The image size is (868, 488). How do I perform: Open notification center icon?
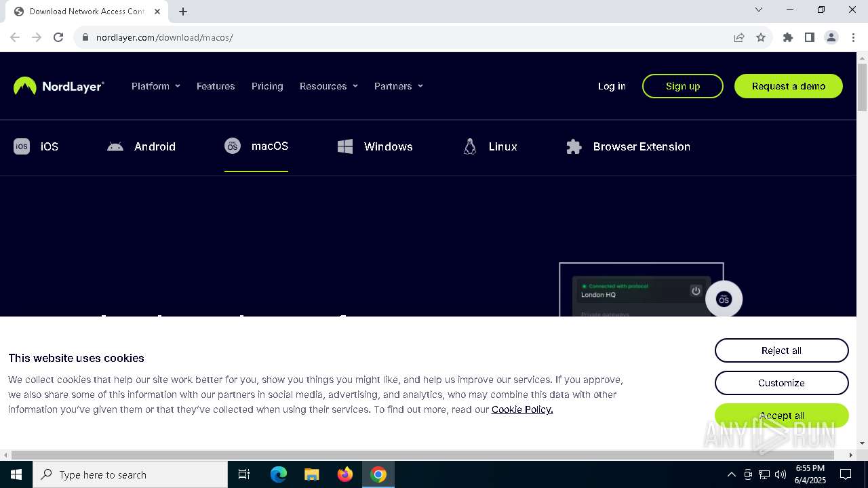point(846,474)
